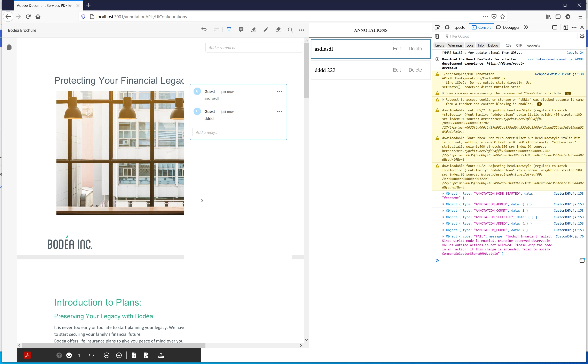Select the sticky note comment tool
588x364 pixels.
tap(241, 30)
